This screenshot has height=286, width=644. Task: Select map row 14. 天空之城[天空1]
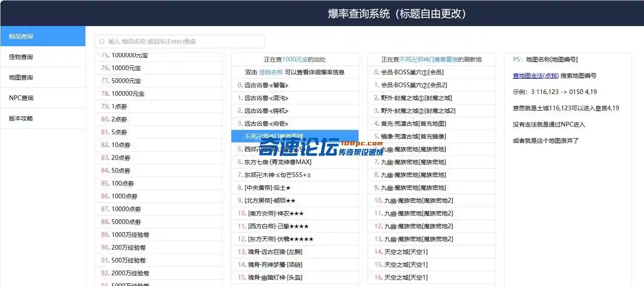(x=431, y=252)
